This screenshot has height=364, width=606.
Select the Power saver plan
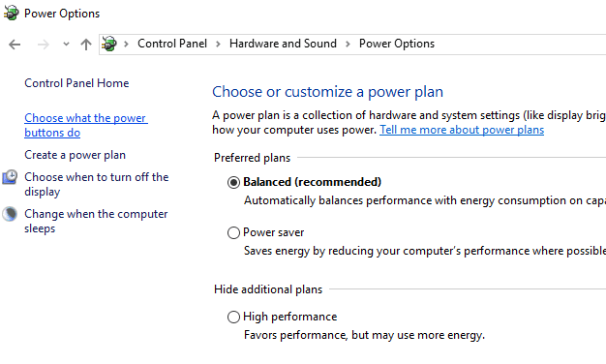point(233,232)
